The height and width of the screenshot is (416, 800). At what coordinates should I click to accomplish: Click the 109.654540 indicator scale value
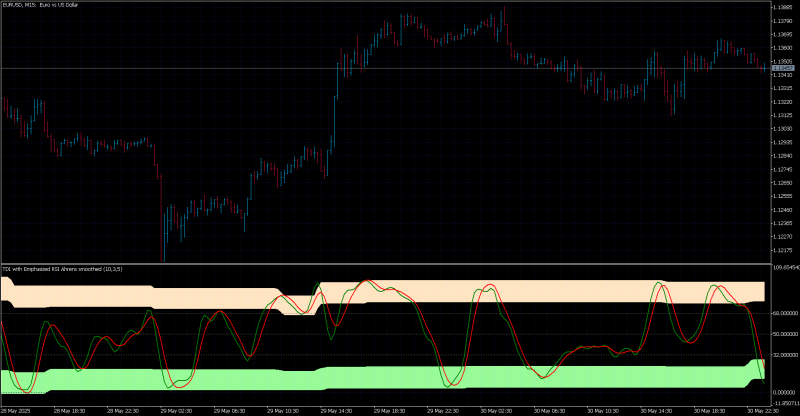786,267
